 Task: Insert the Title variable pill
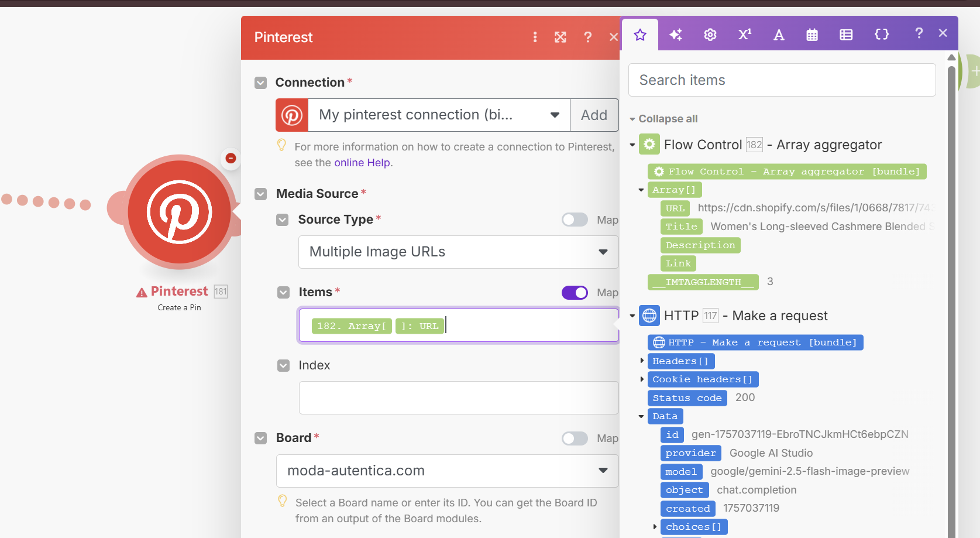682,227
